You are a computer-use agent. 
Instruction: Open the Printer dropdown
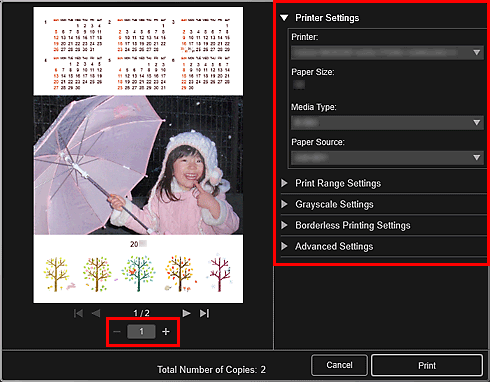(387, 53)
